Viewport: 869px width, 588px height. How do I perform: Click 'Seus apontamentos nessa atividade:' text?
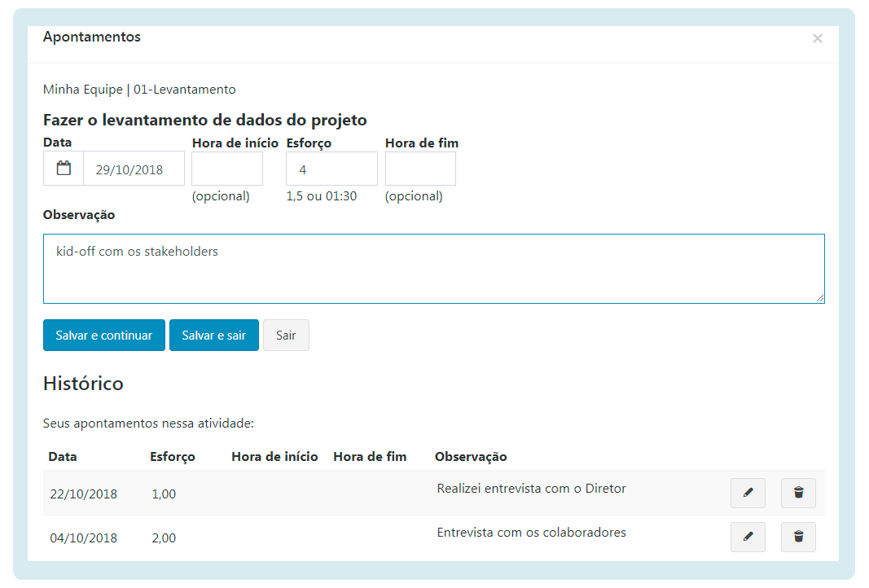(x=148, y=423)
